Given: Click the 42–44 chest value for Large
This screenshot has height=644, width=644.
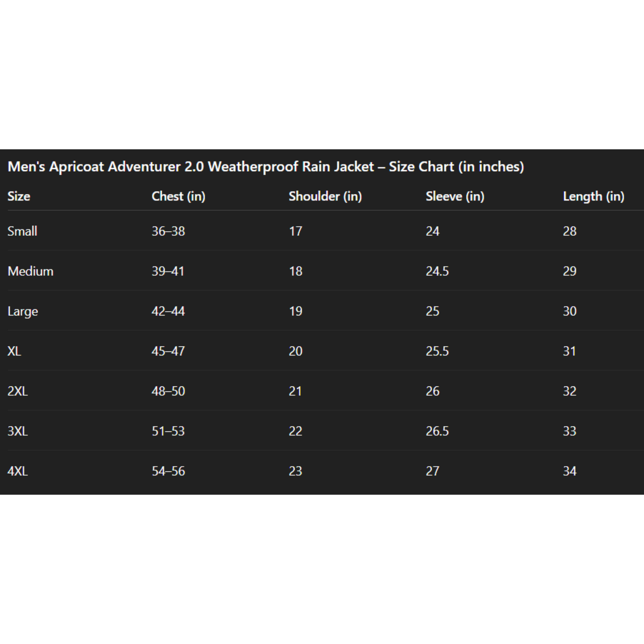Looking at the screenshot, I should point(168,311).
